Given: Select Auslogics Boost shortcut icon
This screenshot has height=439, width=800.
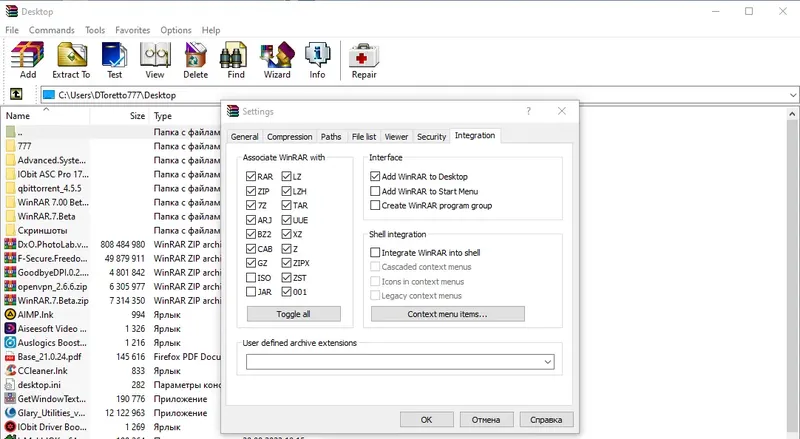Looking at the screenshot, I should click(x=10, y=343).
